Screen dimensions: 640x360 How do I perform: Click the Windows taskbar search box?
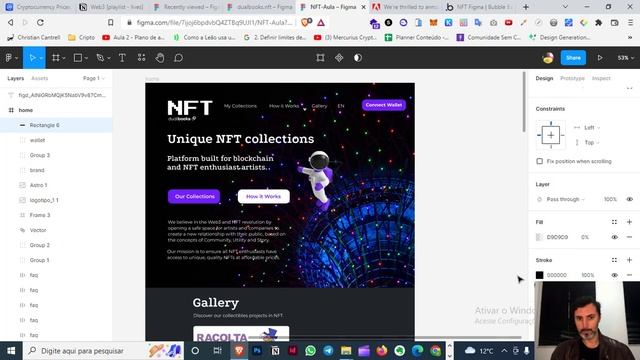[103, 351]
